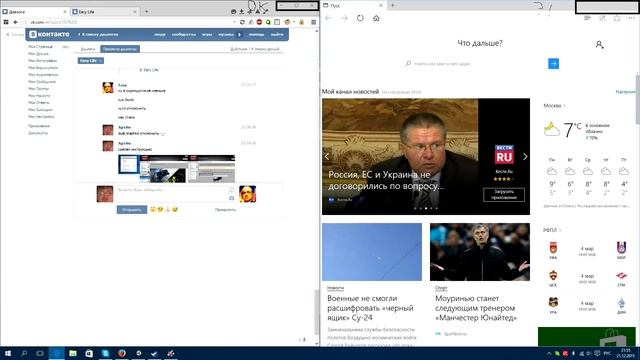Show previous slide in the news carousel
Image resolution: width=640 pixels, height=360 pixels.
(327, 156)
